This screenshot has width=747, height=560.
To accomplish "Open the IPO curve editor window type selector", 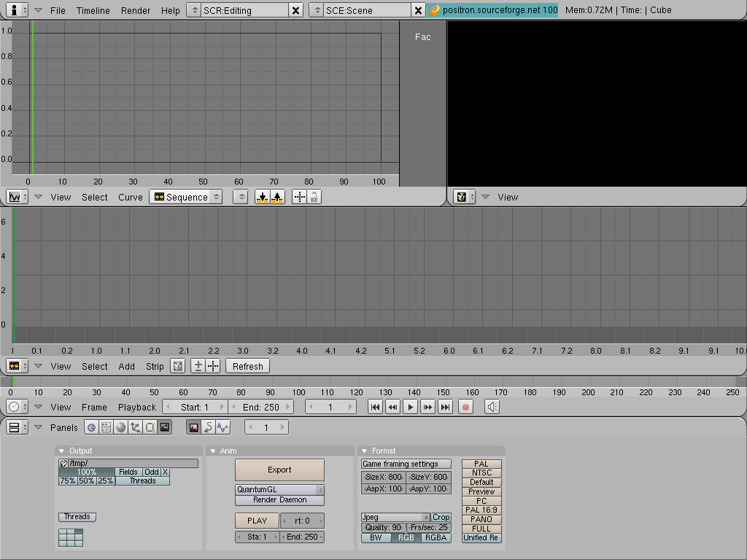I will click(18, 197).
